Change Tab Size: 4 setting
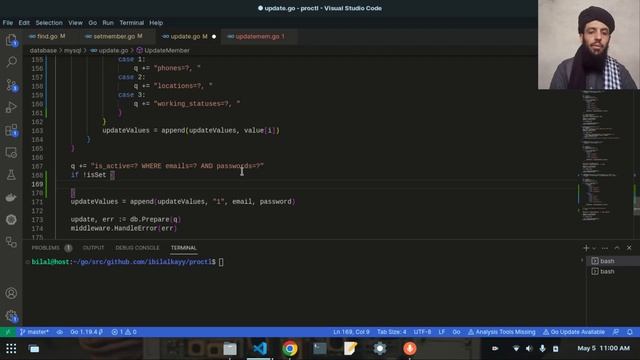The image size is (640, 360). pyautogui.click(x=391, y=332)
